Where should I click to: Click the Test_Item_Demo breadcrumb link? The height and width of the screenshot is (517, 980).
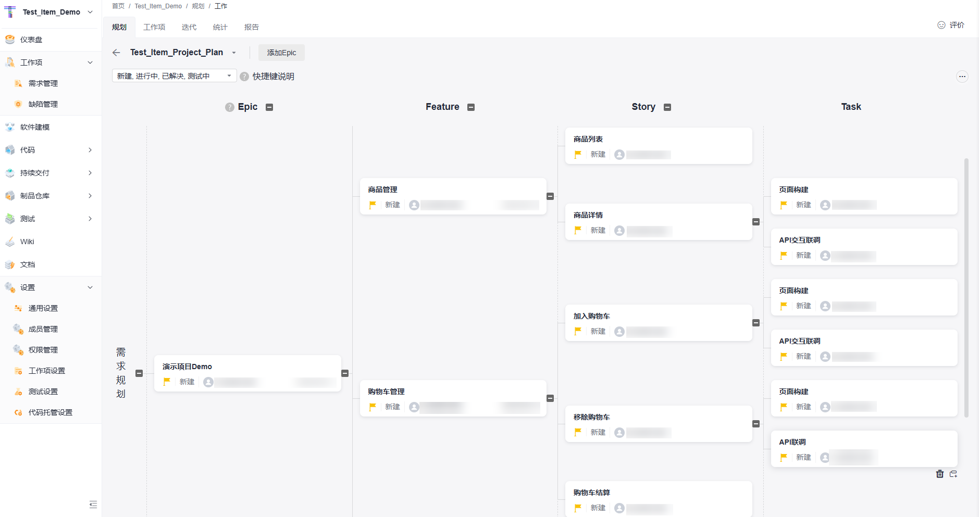pos(158,6)
